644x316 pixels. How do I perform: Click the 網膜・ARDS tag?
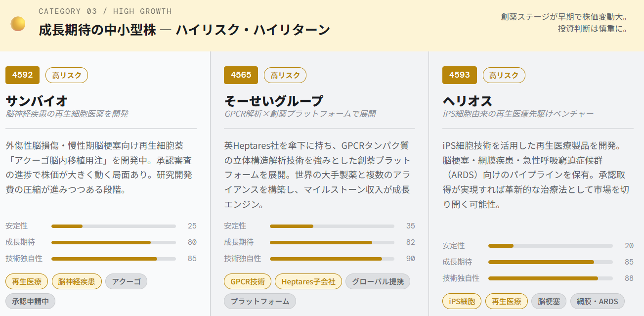pos(598,301)
